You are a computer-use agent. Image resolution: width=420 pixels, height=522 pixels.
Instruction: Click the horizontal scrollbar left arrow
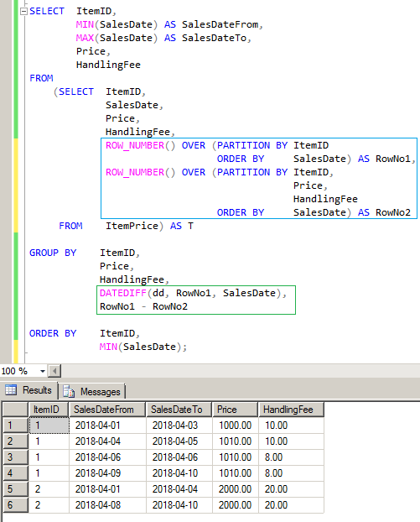[54, 371]
